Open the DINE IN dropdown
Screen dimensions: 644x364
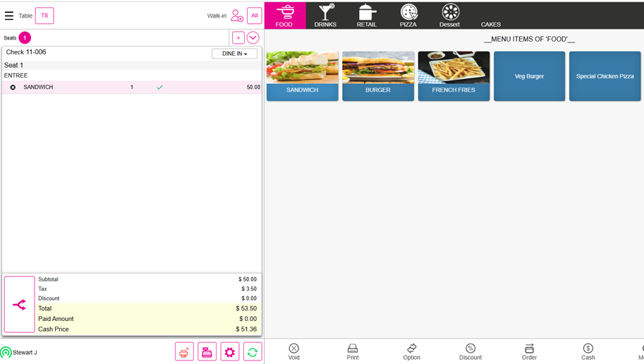tap(234, 54)
